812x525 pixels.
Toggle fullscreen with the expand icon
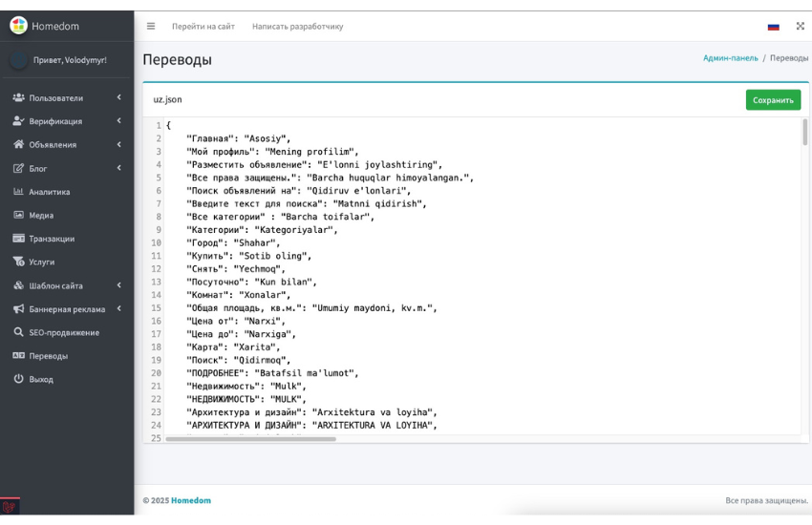[x=800, y=26]
